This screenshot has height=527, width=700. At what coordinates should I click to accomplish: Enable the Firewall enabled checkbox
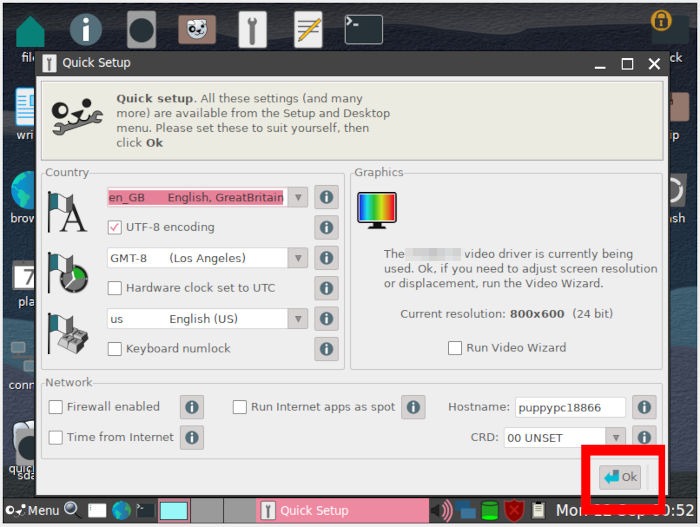pos(56,407)
